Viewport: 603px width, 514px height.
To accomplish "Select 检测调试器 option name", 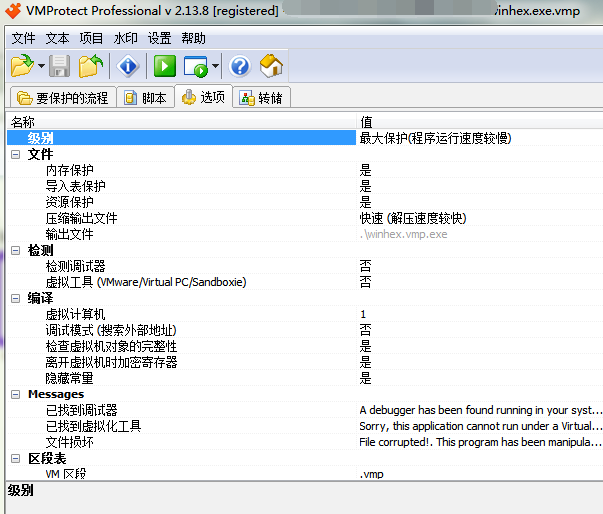I will pyautogui.click(x=75, y=266).
